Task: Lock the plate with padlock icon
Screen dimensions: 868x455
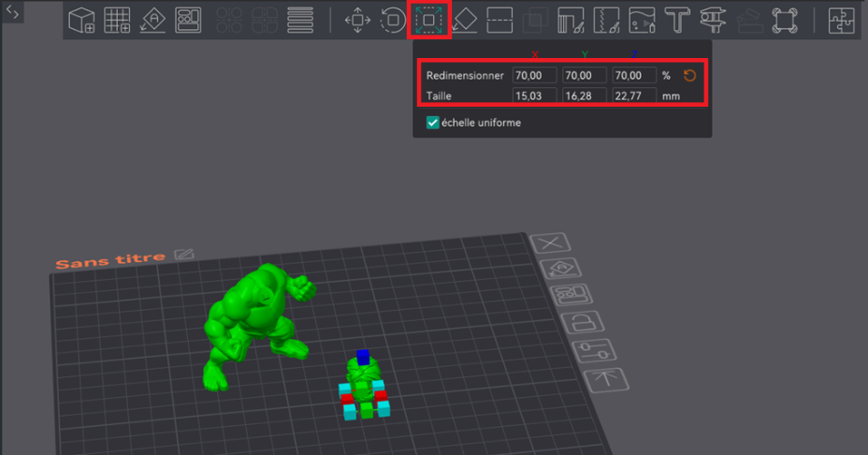Action: [583, 322]
